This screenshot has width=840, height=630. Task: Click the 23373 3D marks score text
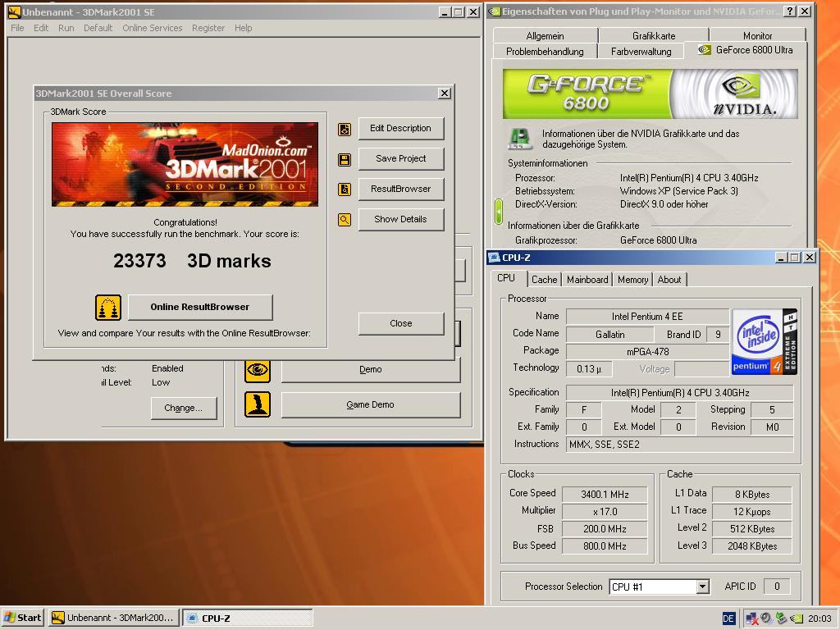coord(192,261)
